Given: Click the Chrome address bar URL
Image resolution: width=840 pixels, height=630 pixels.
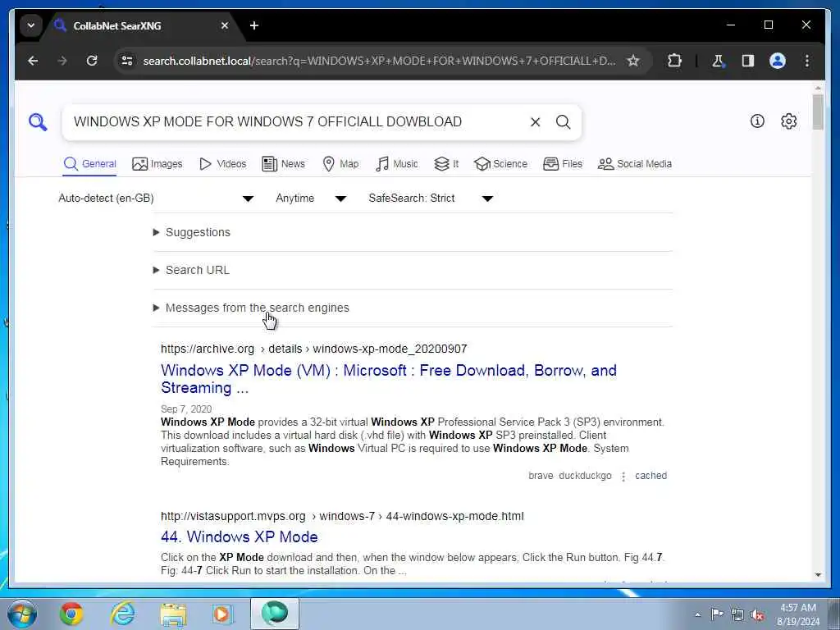Looking at the screenshot, I should pyautogui.click(x=379, y=61).
